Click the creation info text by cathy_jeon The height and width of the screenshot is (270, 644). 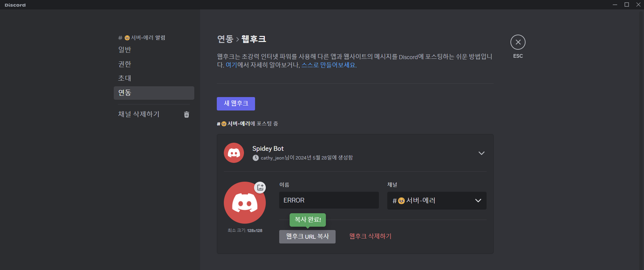(x=307, y=158)
